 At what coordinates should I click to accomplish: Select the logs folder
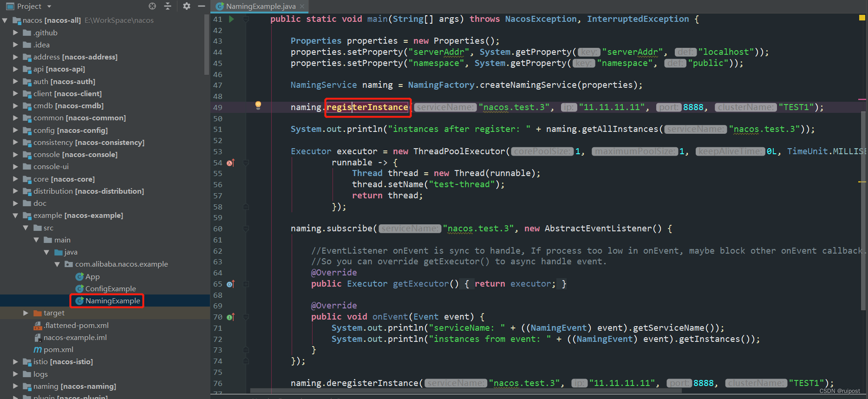click(40, 374)
